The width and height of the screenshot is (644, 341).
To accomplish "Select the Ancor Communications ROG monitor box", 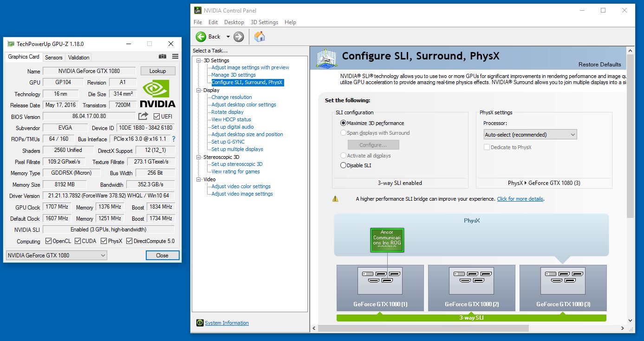I will pos(387,240).
